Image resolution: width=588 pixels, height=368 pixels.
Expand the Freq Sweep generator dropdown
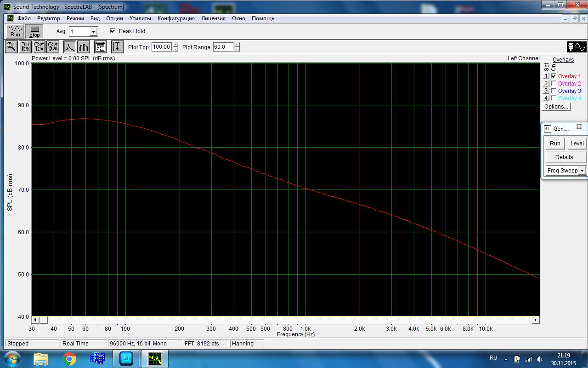tap(582, 171)
